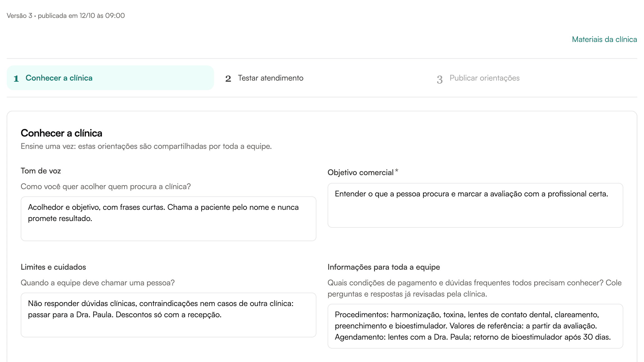The height and width of the screenshot is (362, 644).
Task: Click hint 'Quando a equipe deve chamar uma pessoa?'
Action: pyautogui.click(x=98, y=283)
